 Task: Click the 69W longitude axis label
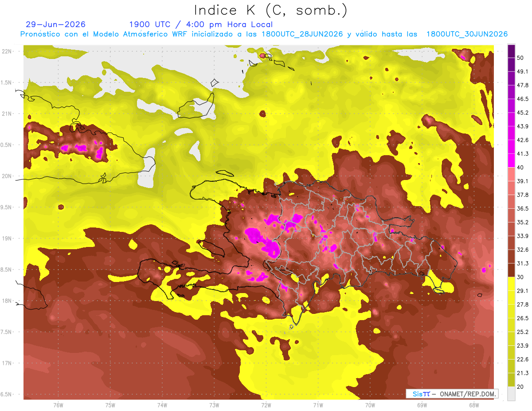(422, 405)
